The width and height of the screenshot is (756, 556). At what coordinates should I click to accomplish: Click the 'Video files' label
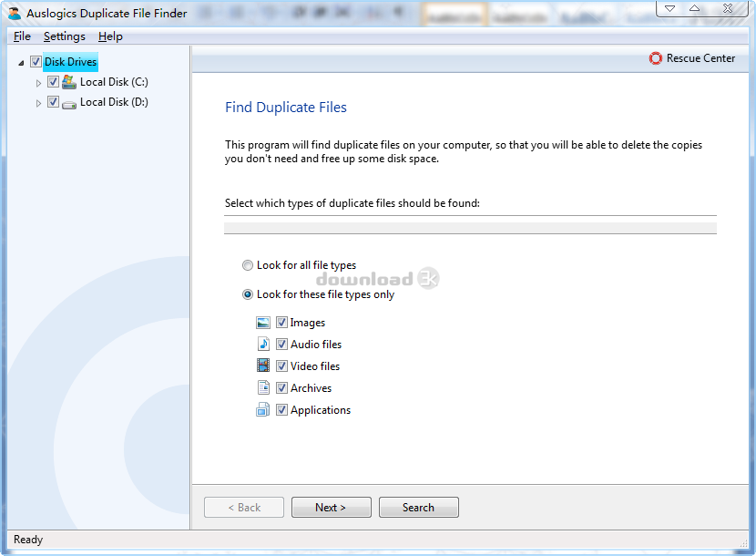pyautogui.click(x=315, y=366)
